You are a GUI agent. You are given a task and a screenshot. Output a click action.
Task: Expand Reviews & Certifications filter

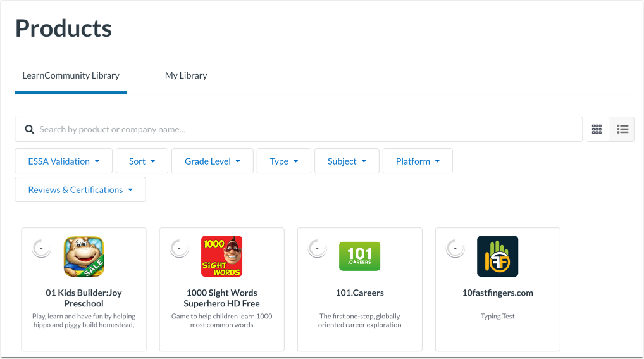tap(80, 189)
